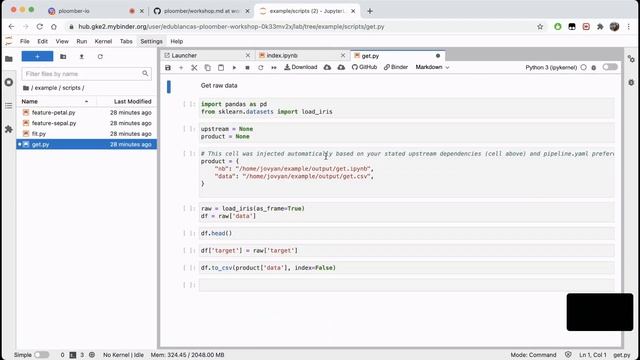Upload files with the up arrow icon
This screenshot has width=640, height=360.
click(x=82, y=57)
